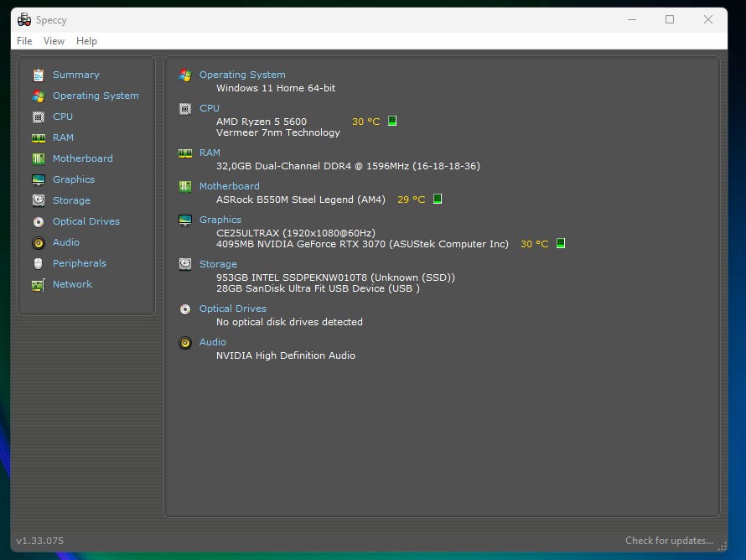The width and height of the screenshot is (746, 560).
Task: Click the Audio speaker icon in sidebar
Action: [38, 242]
